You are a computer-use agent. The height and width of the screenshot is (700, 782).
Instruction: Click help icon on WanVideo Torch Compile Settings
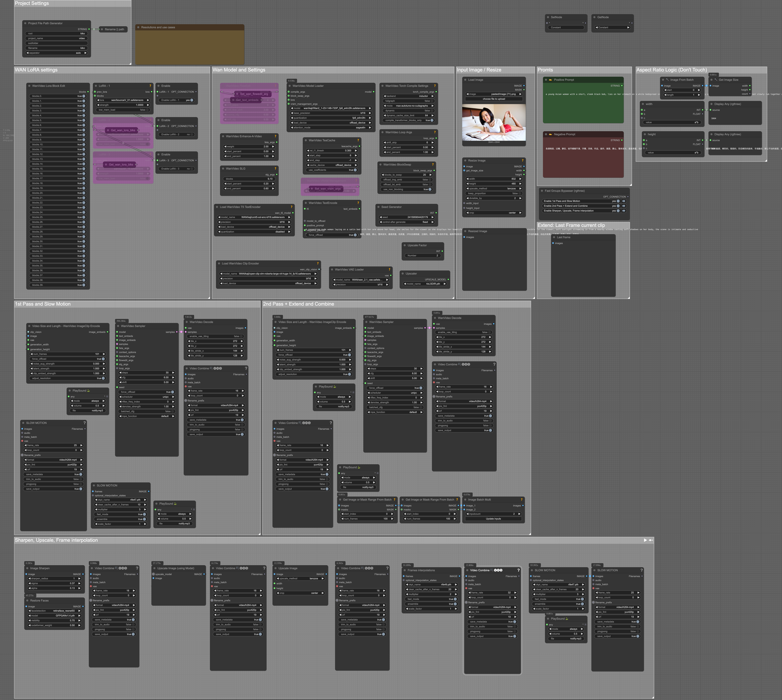tap(435, 86)
